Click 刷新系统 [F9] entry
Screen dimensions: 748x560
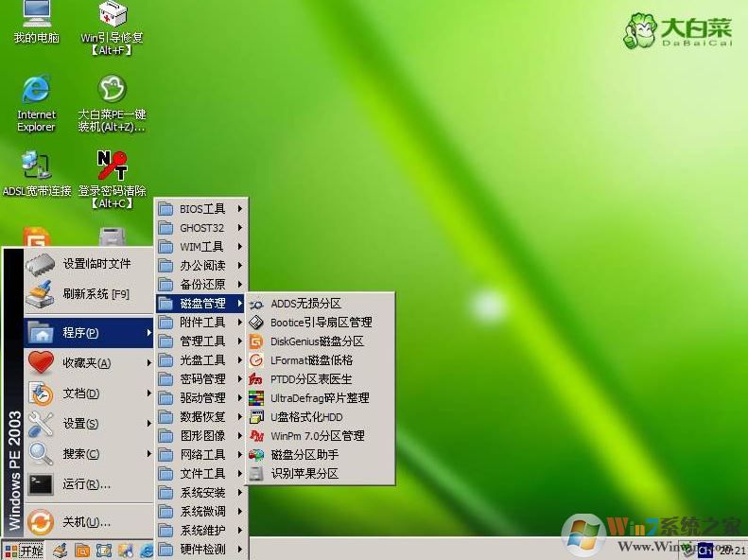point(96,294)
